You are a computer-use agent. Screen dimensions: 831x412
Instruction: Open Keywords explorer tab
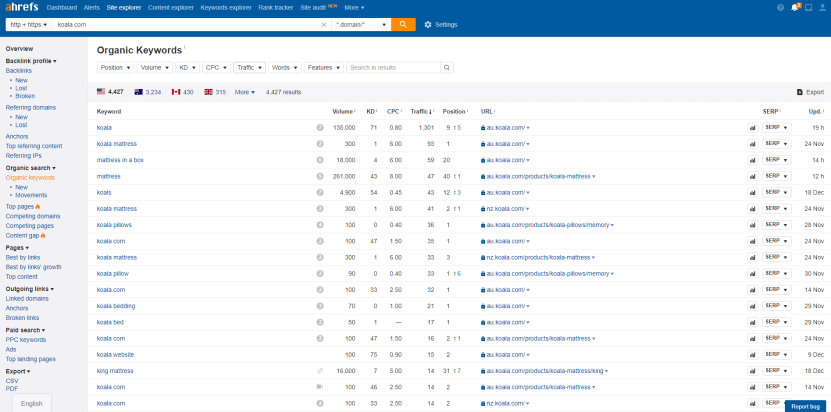coord(226,7)
